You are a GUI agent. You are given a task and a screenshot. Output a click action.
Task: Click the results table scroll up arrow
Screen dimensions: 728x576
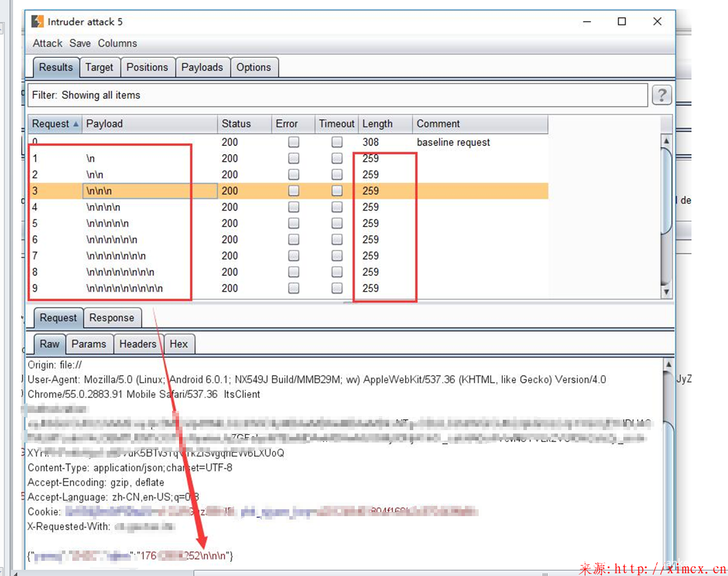(665, 141)
